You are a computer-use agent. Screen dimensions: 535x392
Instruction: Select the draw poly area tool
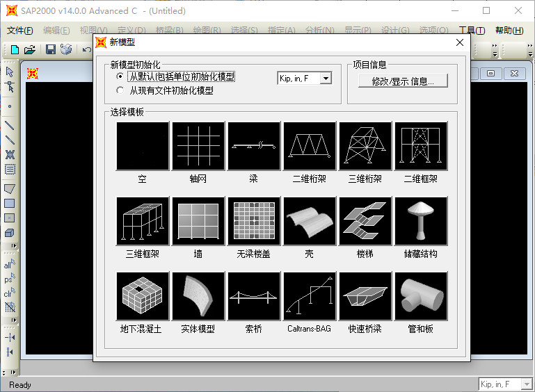tap(10, 188)
